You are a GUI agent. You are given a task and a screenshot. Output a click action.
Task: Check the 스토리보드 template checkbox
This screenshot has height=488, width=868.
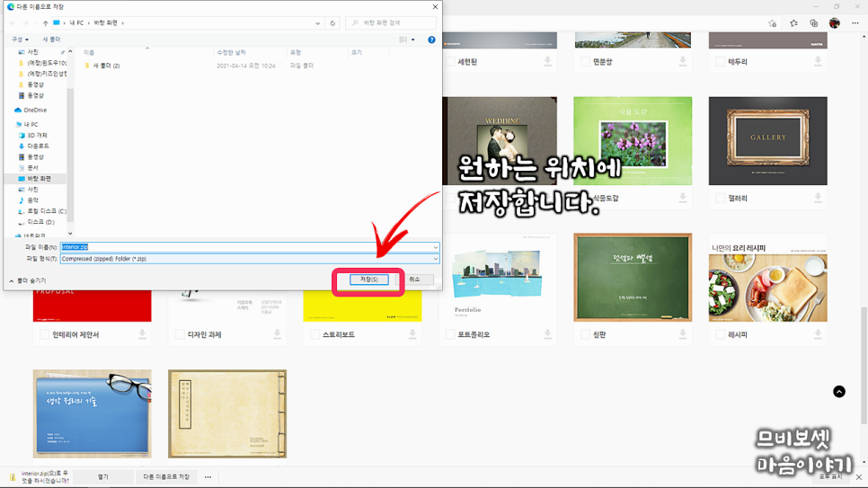coord(315,334)
